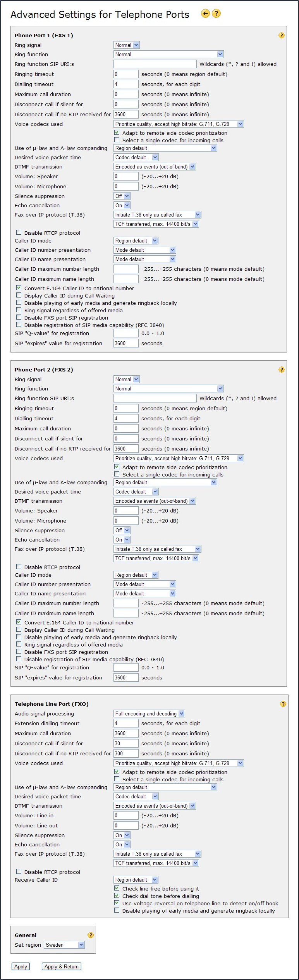Click the Apply & Return button
Image resolution: width=299 pixels, height=980 pixels.
click(x=61, y=966)
